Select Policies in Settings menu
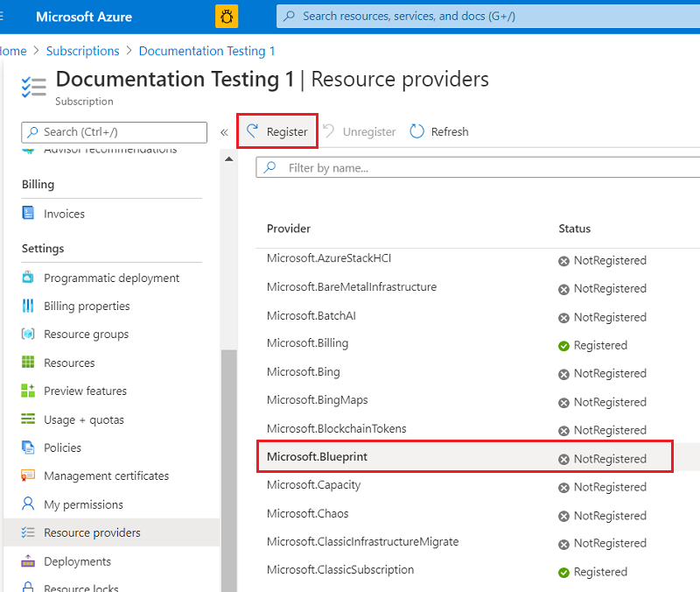This screenshot has width=700, height=592. (62, 448)
